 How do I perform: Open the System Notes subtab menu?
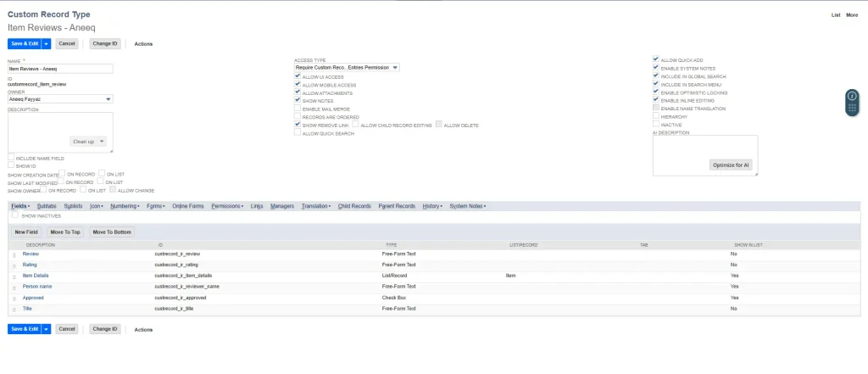[x=468, y=206]
